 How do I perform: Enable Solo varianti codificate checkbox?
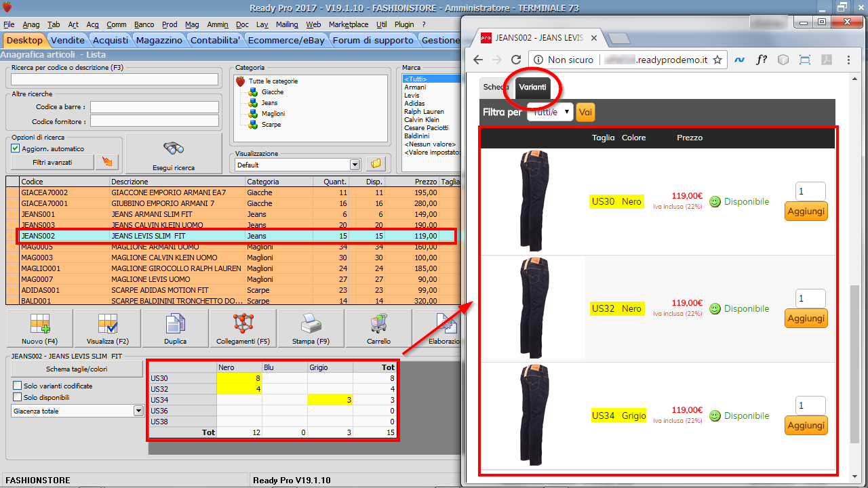click(x=18, y=386)
